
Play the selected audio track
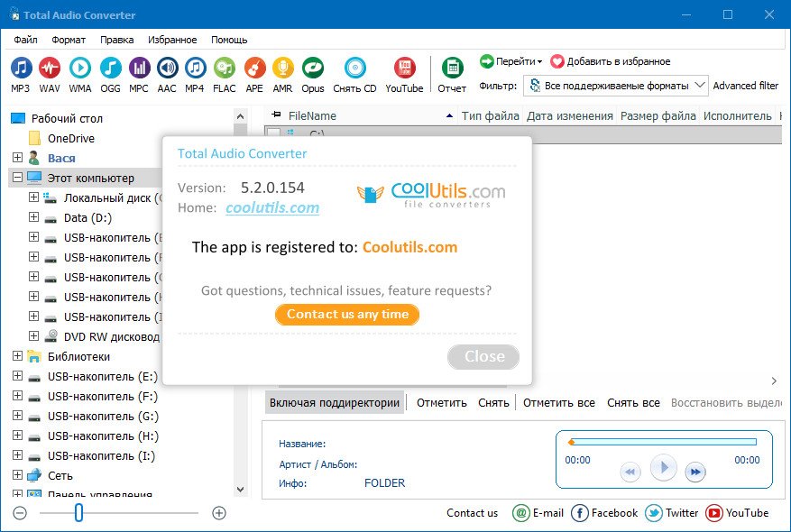[663, 468]
